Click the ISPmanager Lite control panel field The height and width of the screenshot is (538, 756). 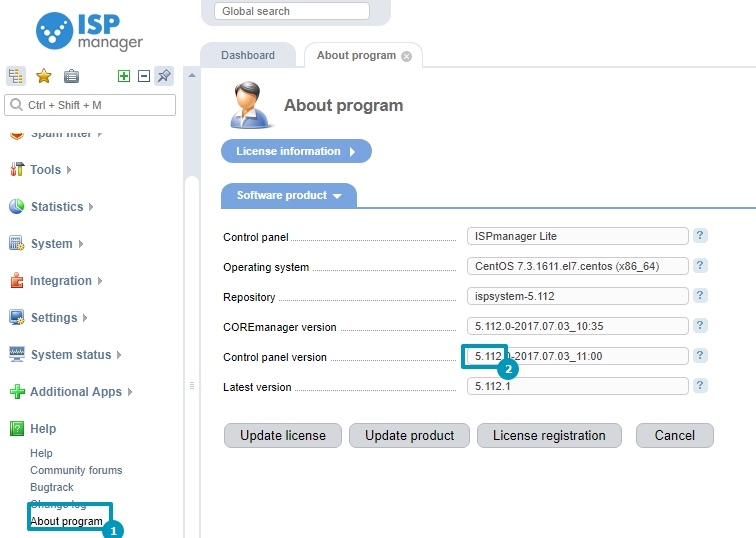(578, 236)
